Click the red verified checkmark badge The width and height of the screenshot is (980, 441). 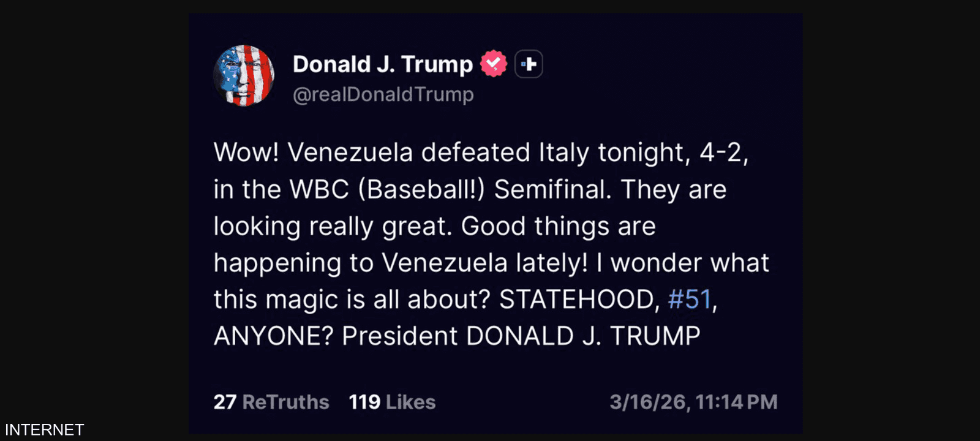click(494, 64)
